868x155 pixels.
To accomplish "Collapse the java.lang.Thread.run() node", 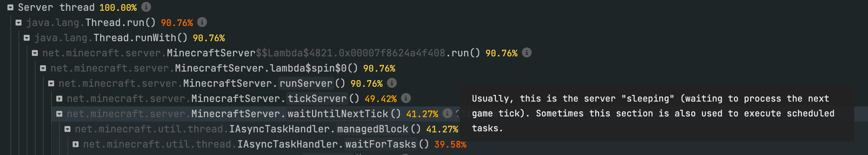I will point(19,23).
